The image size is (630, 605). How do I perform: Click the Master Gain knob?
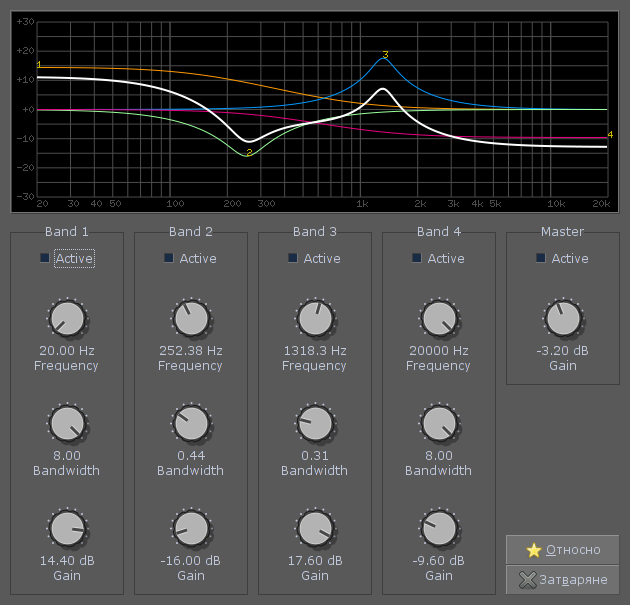pyautogui.click(x=562, y=320)
